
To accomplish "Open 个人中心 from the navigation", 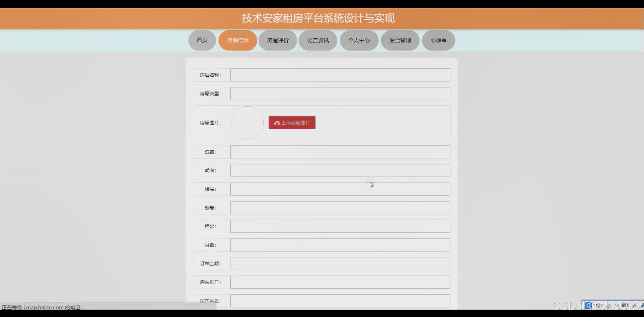I will [x=359, y=40].
